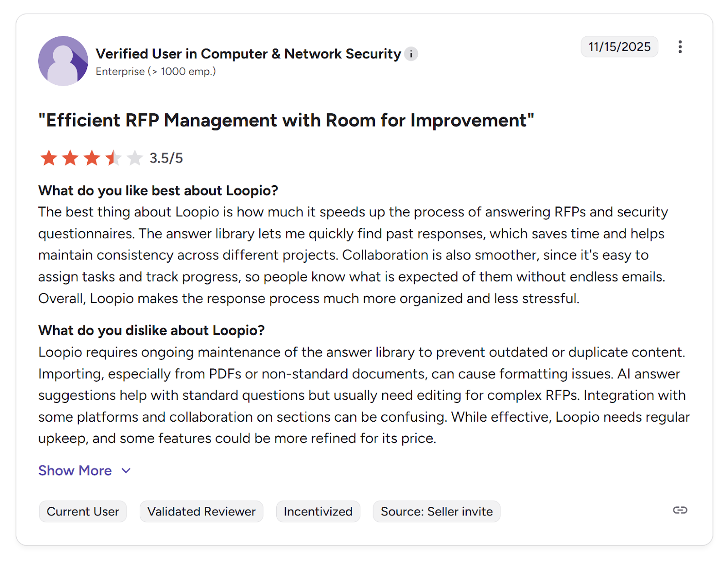Click the second orange rating star
Image resolution: width=728 pixels, height=561 pixels.
(70, 158)
